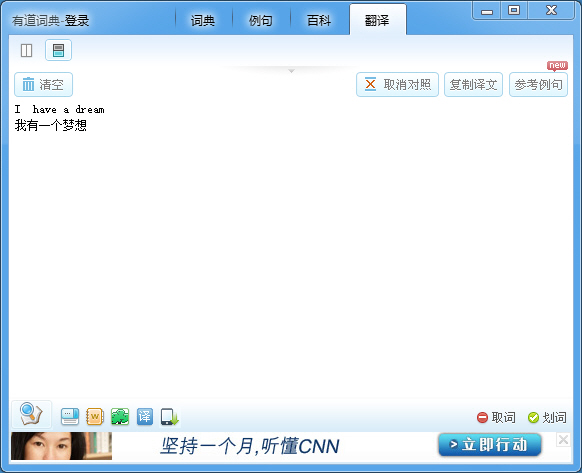
Task: Open 参考例句 reference examples
Action: coord(538,85)
